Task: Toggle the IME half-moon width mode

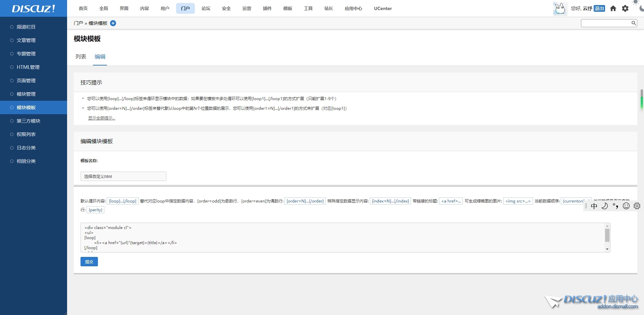Action: [x=605, y=206]
